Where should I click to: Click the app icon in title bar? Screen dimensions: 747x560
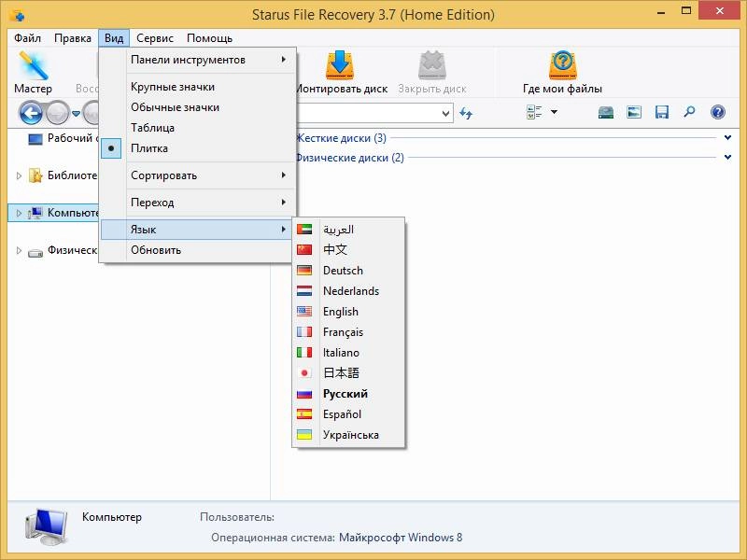[x=17, y=14]
